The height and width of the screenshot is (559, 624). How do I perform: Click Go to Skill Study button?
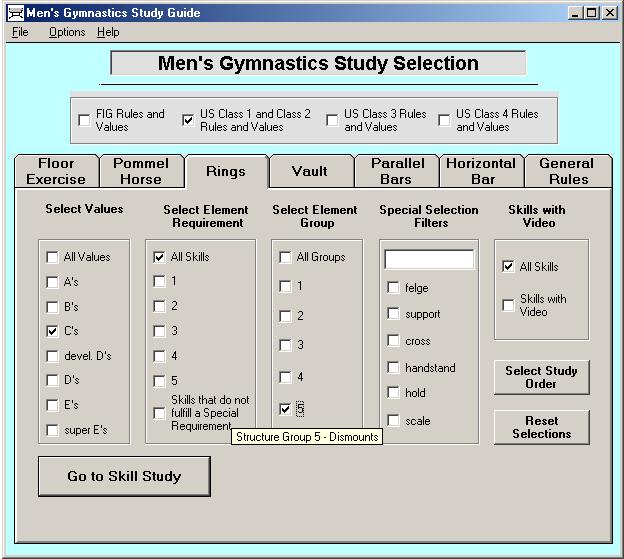(x=124, y=476)
